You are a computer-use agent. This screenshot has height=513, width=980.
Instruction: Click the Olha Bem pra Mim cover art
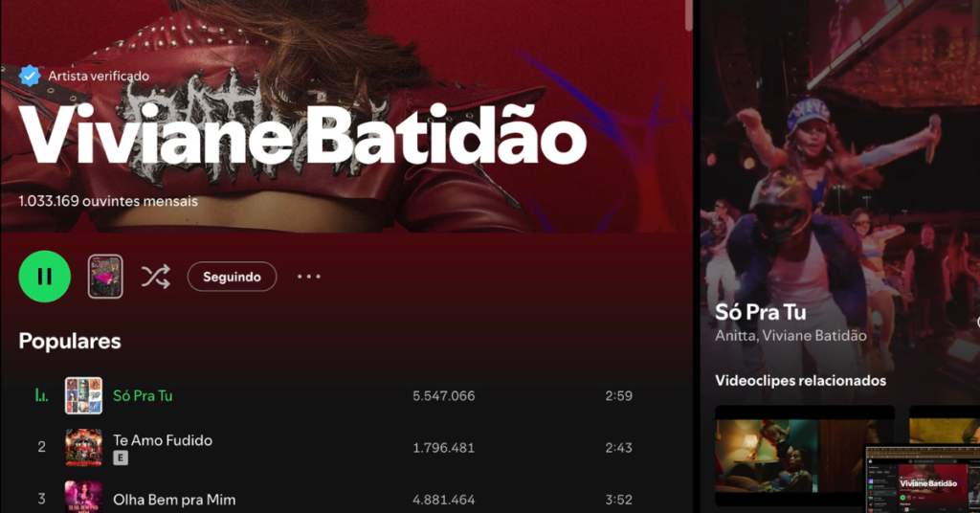coord(84,497)
